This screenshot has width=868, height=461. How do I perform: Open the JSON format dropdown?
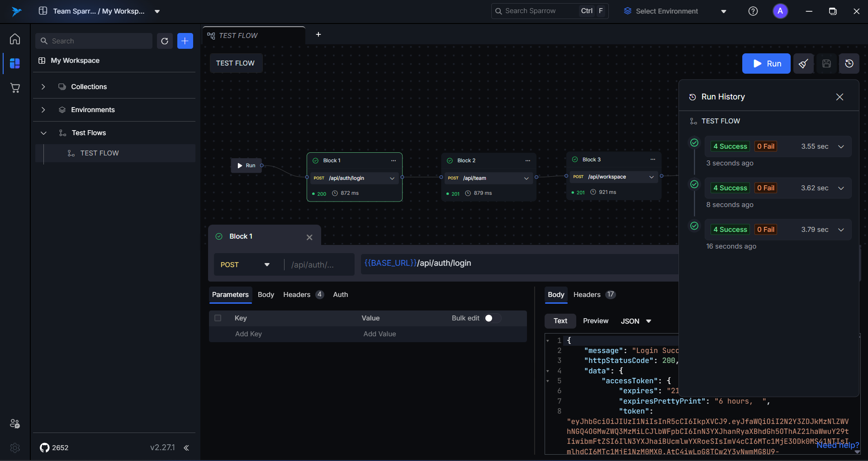[x=636, y=321]
